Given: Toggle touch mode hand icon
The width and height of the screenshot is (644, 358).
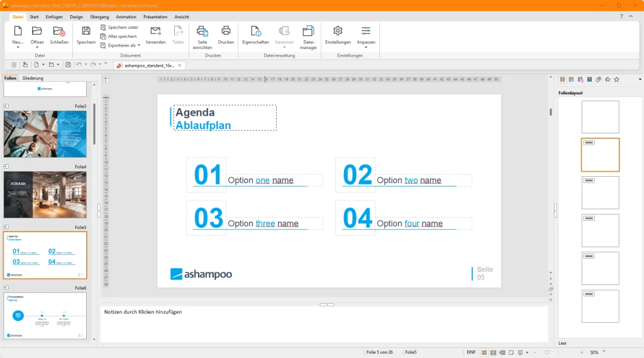Looking at the screenshot, I should click(25, 65).
